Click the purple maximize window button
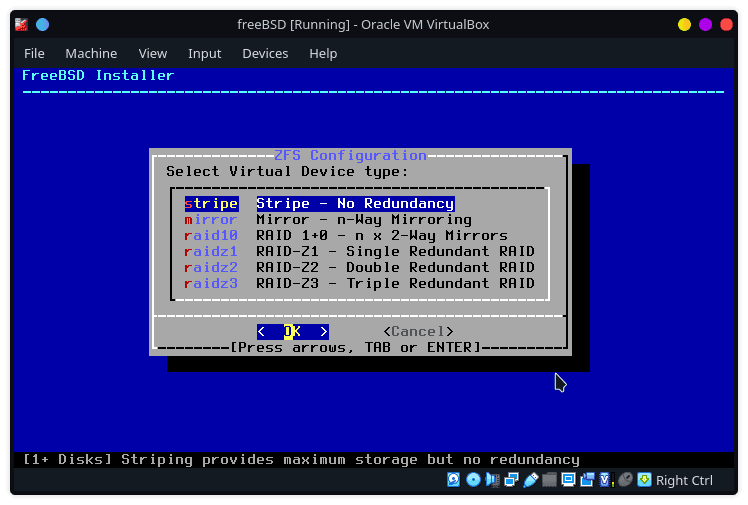Viewport: 748px width, 505px height. pyautogui.click(x=705, y=24)
